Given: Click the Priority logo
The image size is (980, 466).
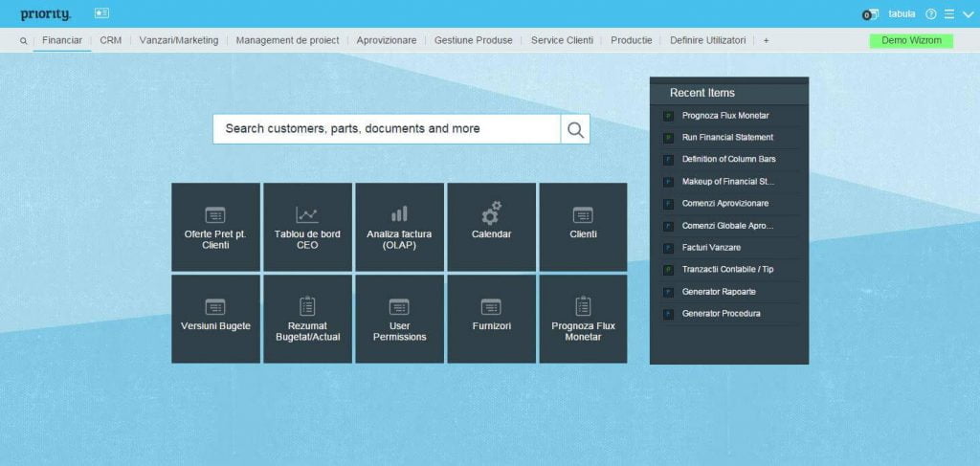Looking at the screenshot, I should click(x=46, y=14).
